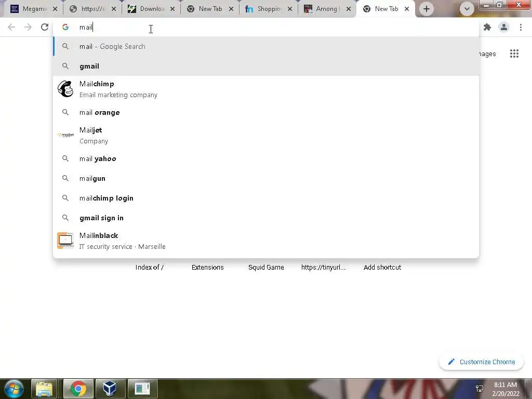532x399 pixels.
Task: Select the 'mail orange' suggestion
Action: click(266, 112)
